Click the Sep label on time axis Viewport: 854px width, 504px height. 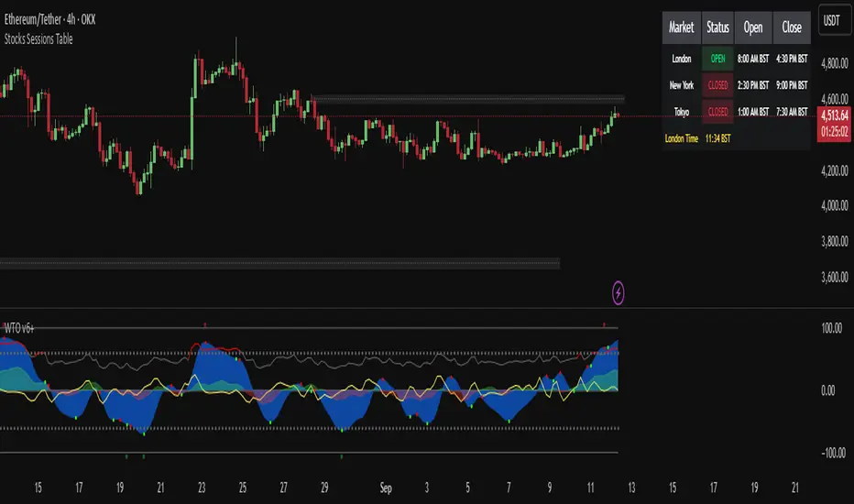pyautogui.click(x=386, y=488)
